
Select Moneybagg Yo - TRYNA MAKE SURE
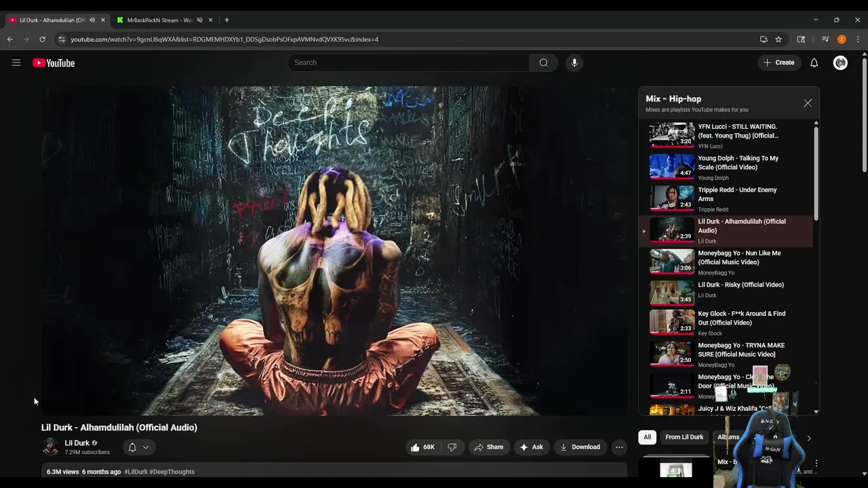[726, 356]
